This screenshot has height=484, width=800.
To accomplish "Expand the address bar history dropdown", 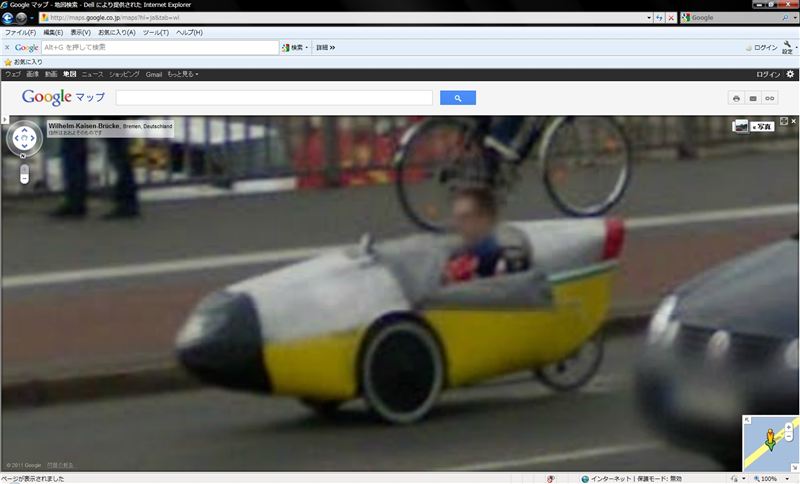I will (x=648, y=18).
